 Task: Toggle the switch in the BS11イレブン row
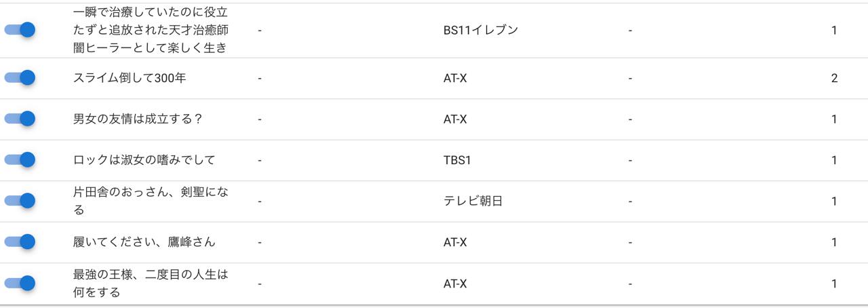pyautogui.click(x=20, y=30)
